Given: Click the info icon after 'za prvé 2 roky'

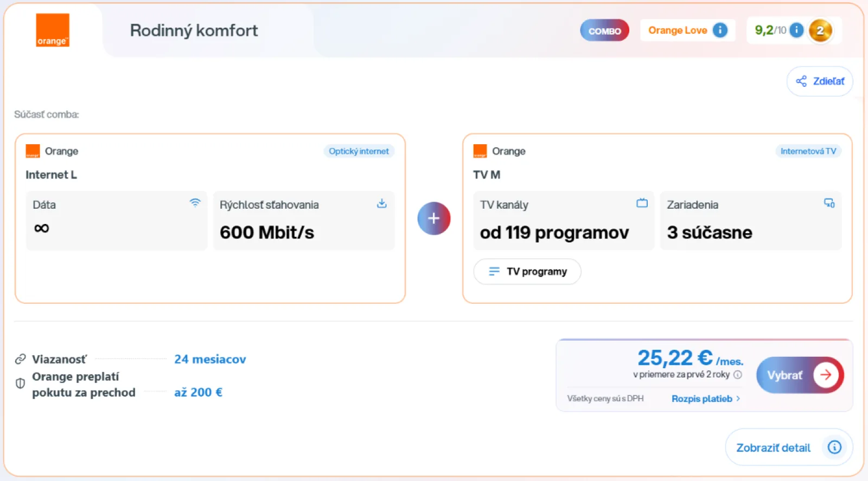Looking at the screenshot, I should click(737, 375).
